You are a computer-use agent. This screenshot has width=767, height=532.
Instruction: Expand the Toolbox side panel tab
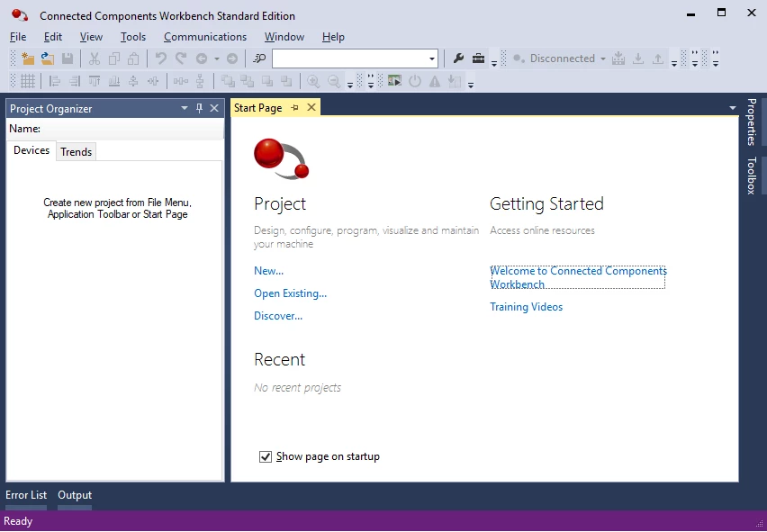point(751,176)
